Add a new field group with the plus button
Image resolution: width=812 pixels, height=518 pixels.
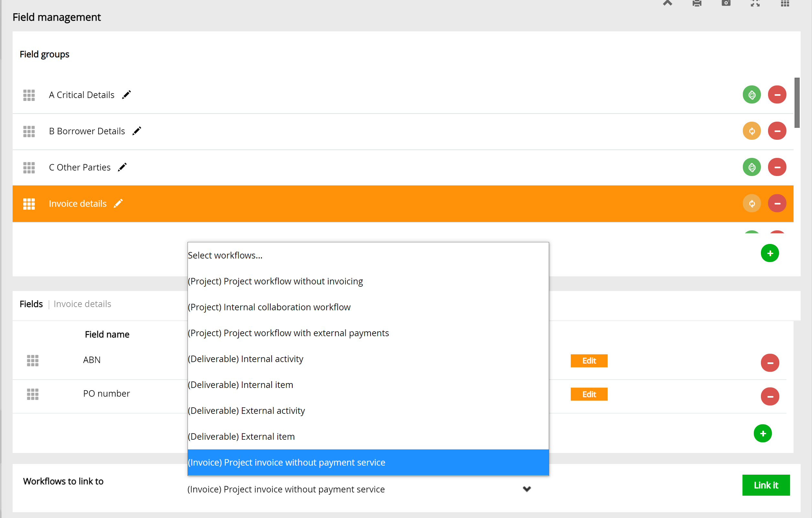point(770,253)
